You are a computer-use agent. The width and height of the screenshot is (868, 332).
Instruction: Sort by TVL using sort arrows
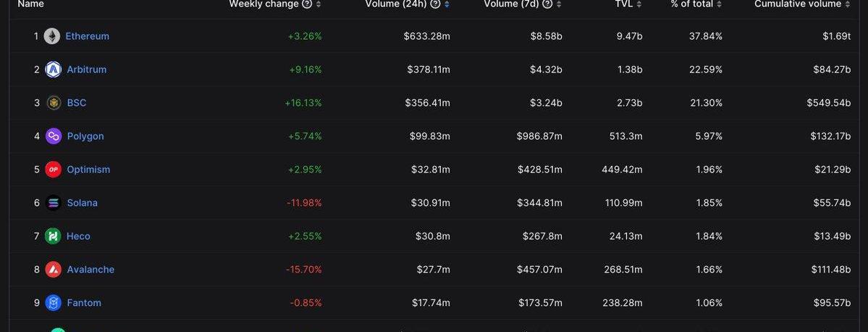pyautogui.click(x=639, y=4)
